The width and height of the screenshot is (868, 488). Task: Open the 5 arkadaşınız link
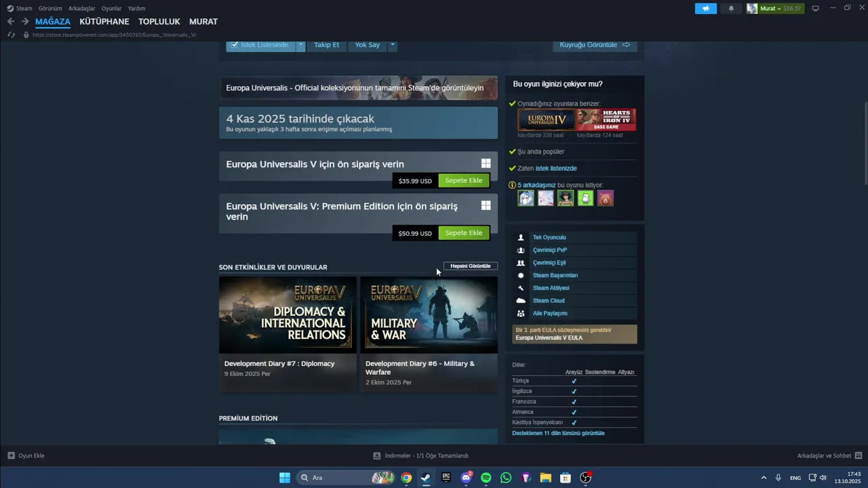[536, 185]
